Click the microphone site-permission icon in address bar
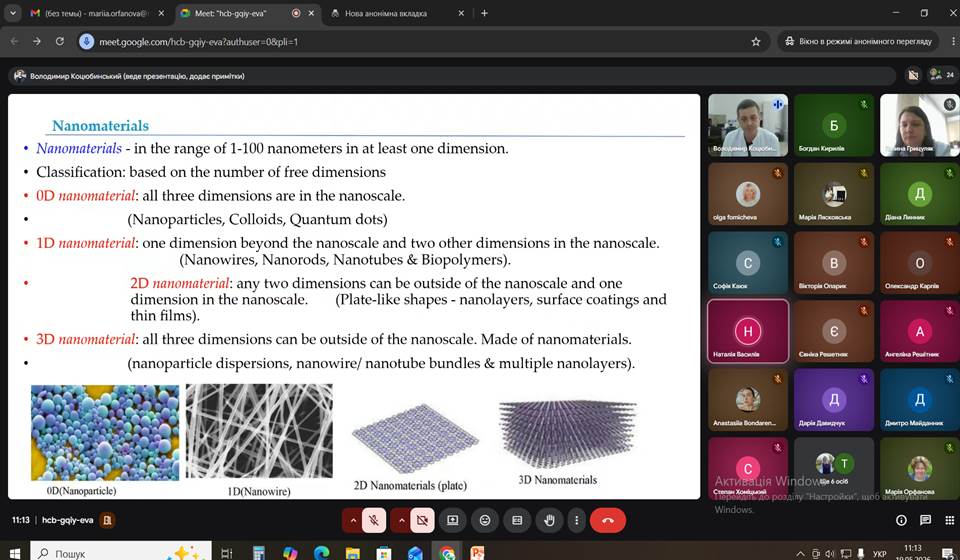The height and width of the screenshot is (560, 960). tap(87, 42)
